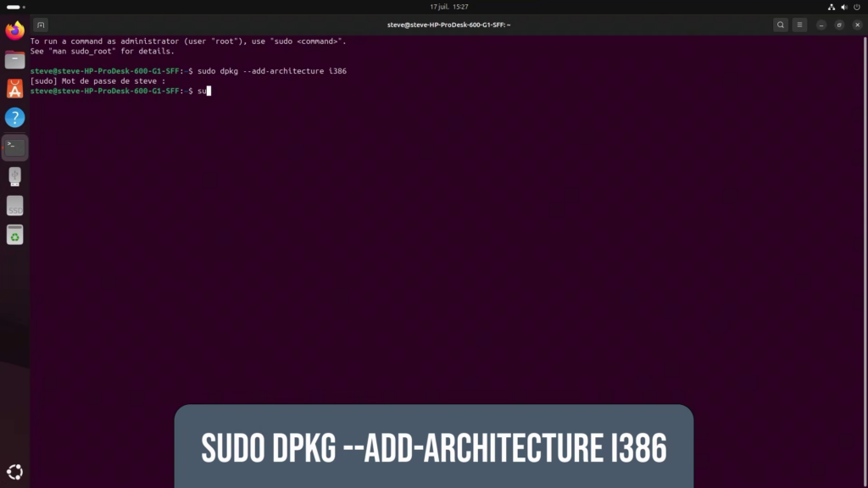Open the terminal hamburger menu
868x488 pixels.
pos(799,25)
